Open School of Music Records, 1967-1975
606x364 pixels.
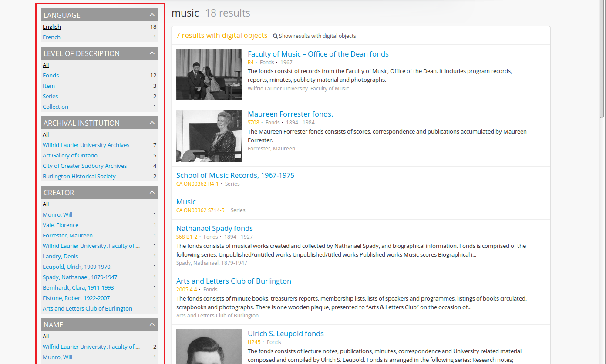235,176
